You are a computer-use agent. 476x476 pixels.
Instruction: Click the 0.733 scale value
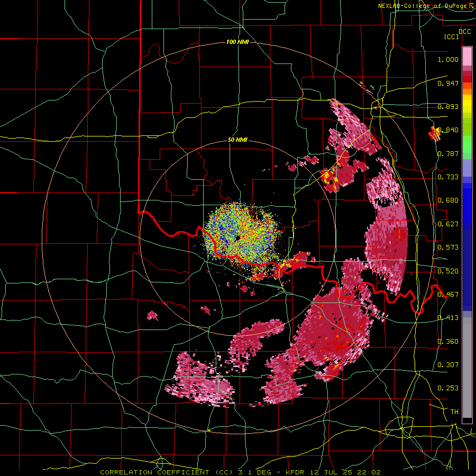click(448, 177)
